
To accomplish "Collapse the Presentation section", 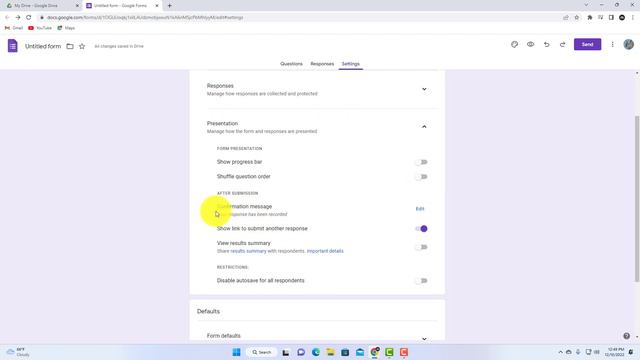I will (424, 127).
